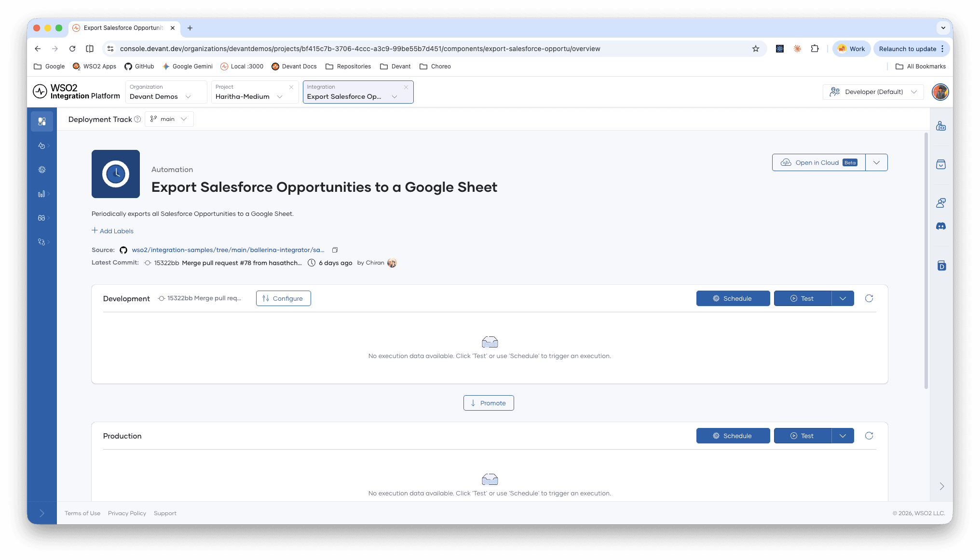Refresh the Production executions

(869, 436)
